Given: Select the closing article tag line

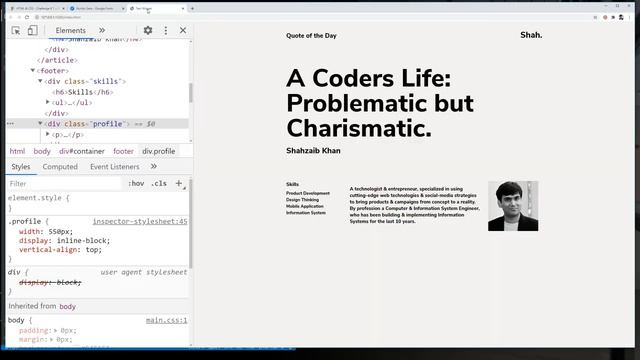Looking at the screenshot, I should [57, 60].
